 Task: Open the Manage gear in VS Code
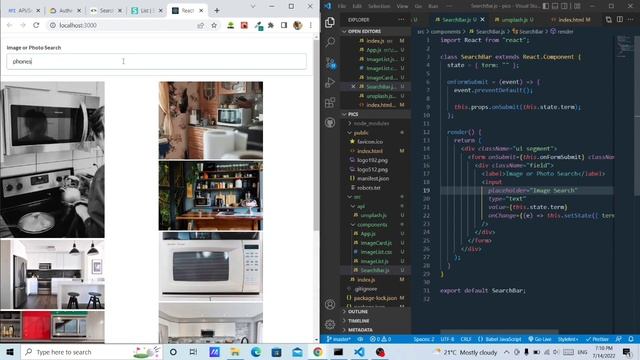point(330,324)
